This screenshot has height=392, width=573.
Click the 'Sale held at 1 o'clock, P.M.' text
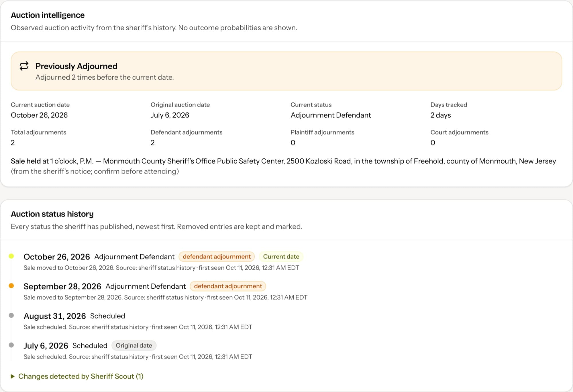[x=52, y=161]
